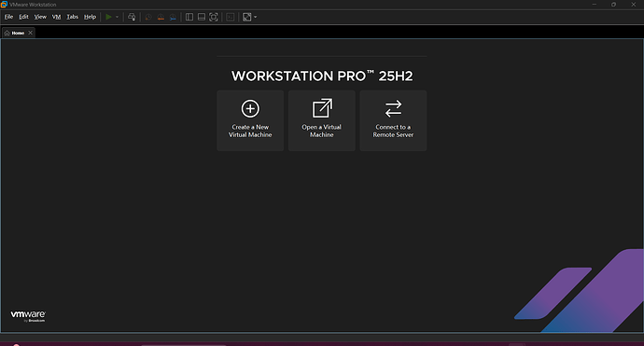
Task: Click the Revert to Snapshot orange icon
Action: pyautogui.click(x=161, y=17)
